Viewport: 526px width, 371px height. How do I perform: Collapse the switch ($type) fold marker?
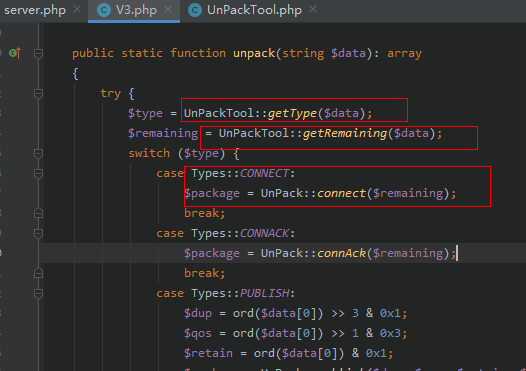[38, 153]
